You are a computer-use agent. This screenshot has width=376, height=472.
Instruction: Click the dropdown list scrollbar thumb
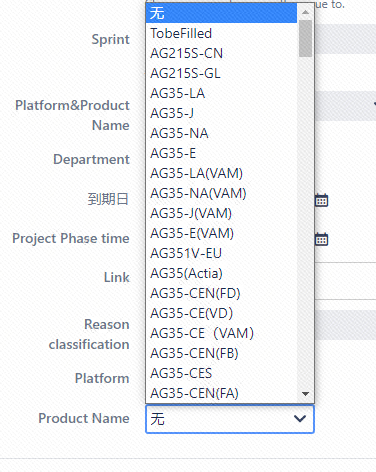tap(305, 39)
